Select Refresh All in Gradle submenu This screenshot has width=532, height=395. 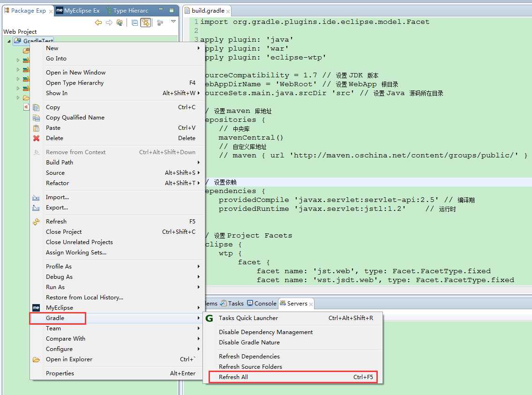293,377
